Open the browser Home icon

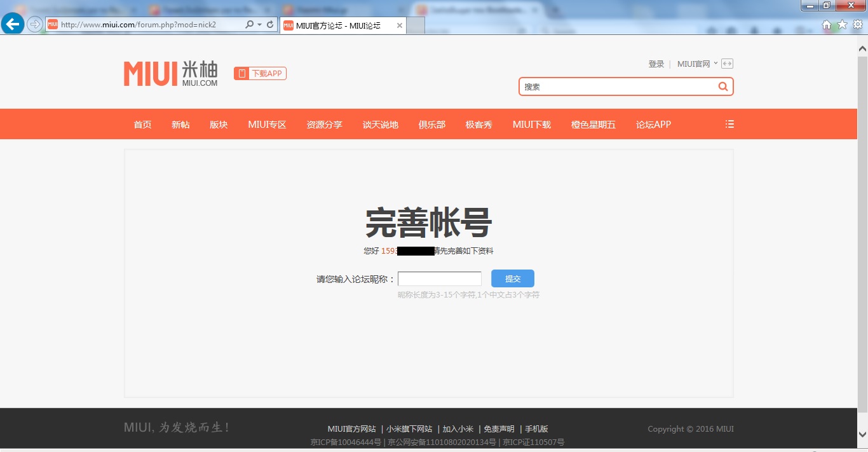827,24
